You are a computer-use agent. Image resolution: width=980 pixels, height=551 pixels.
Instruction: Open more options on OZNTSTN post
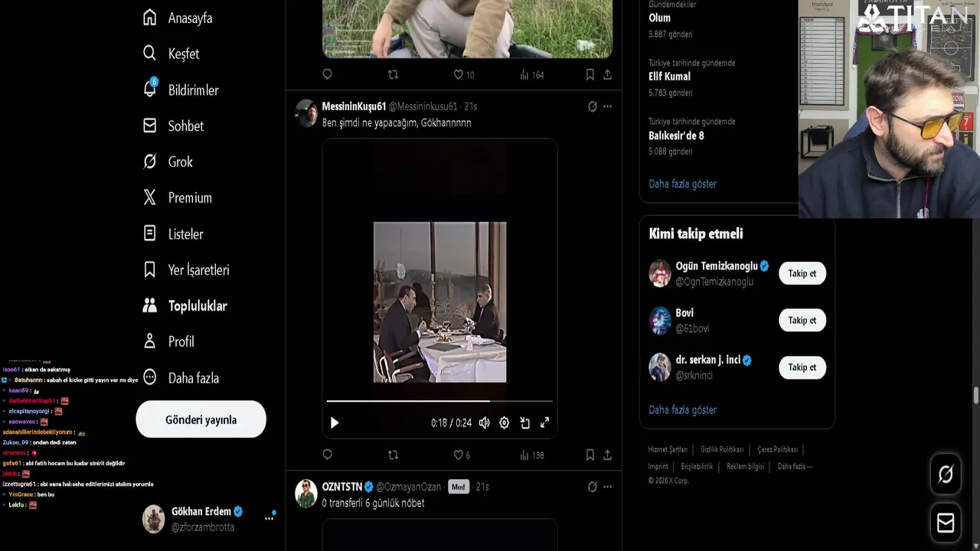(607, 487)
